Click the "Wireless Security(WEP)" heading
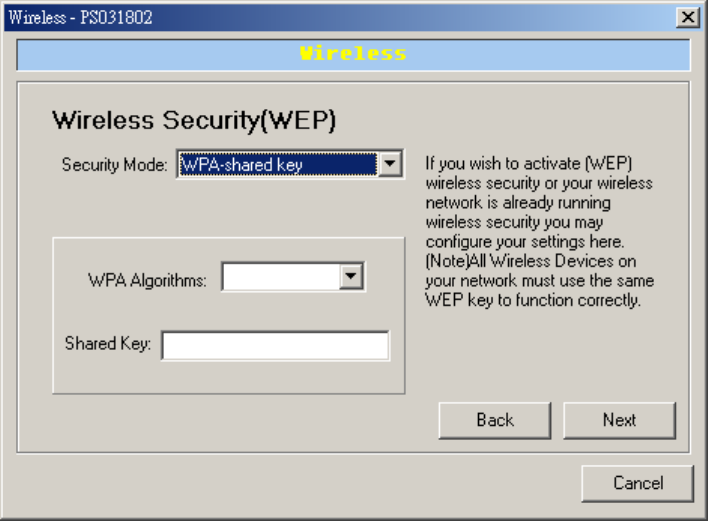The image size is (708, 521). coord(193,122)
